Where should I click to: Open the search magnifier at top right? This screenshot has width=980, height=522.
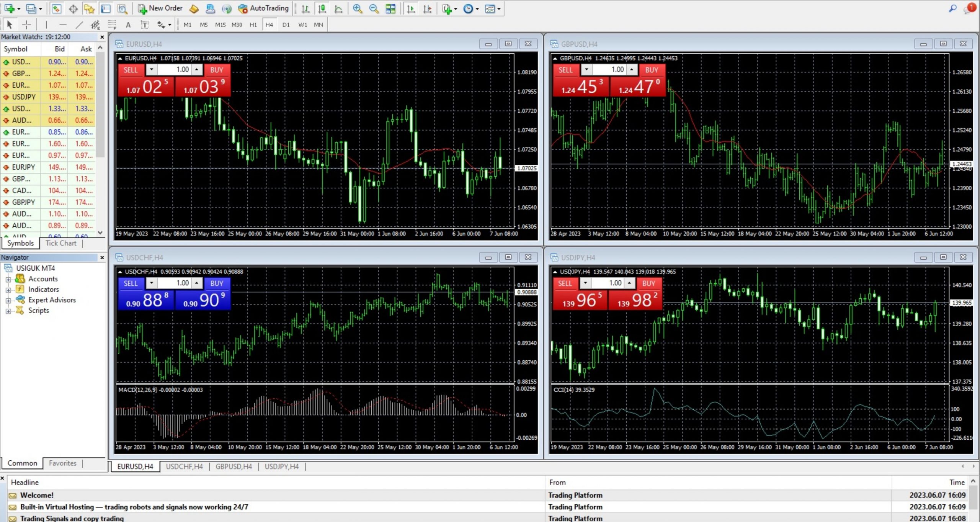[953, 8]
